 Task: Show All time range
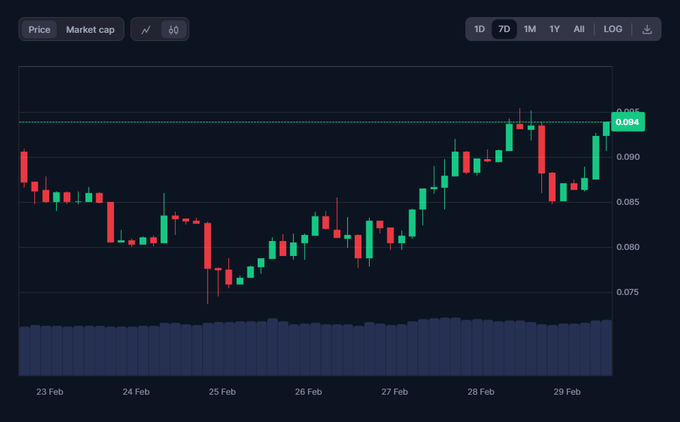579,29
